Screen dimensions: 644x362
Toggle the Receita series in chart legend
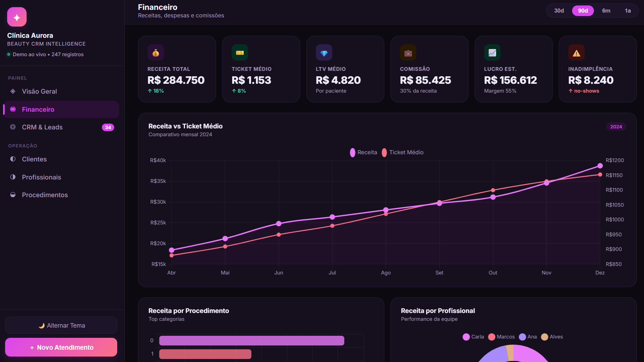(x=364, y=153)
